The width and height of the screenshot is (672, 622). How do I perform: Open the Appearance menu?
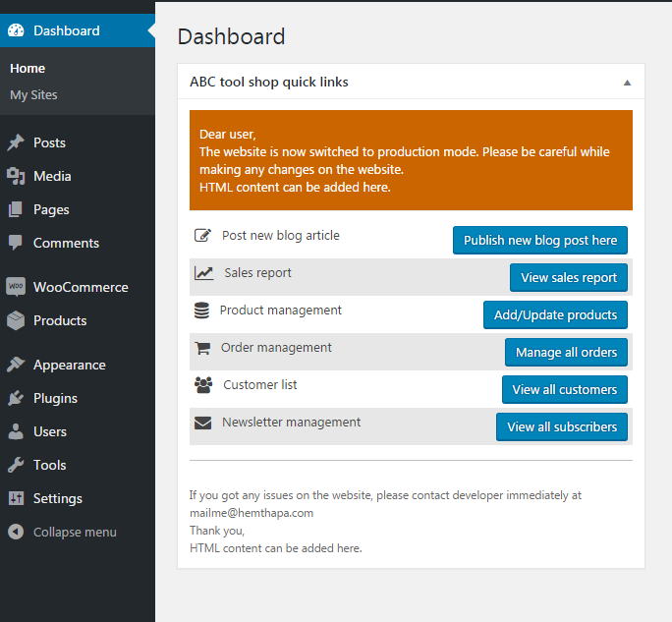pyautogui.click(x=78, y=365)
